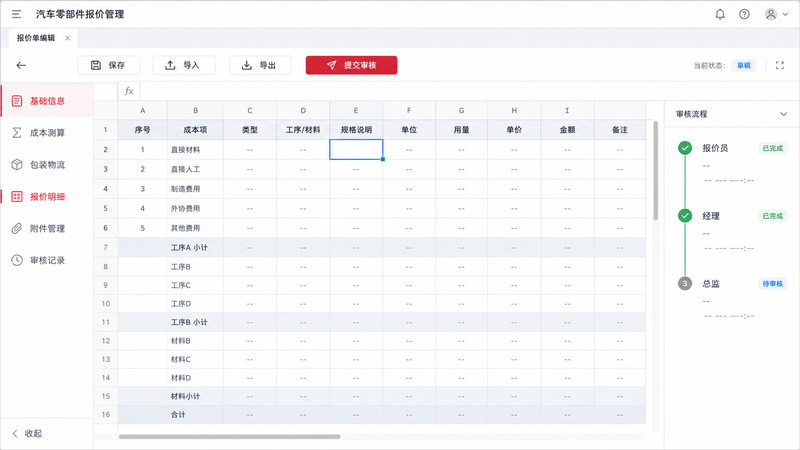Open 成本测算 in the sidebar
The image size is (800, 450).
point(47,133)
